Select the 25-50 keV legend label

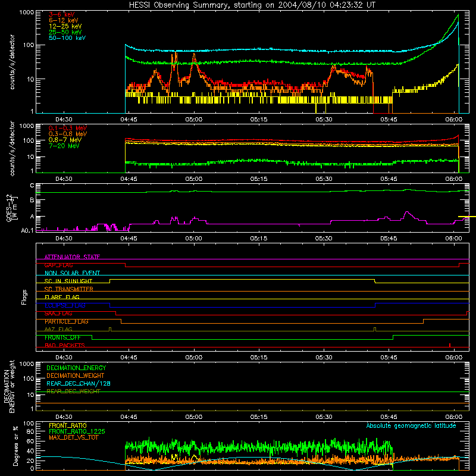coord(65,32)
